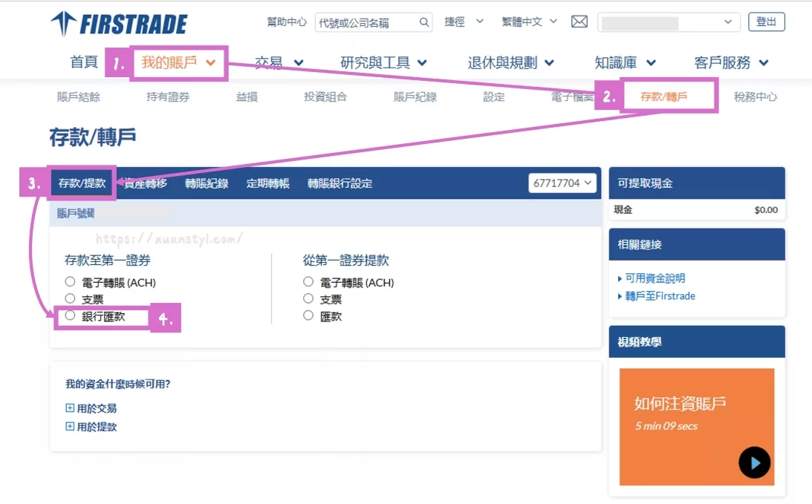Open the 退休與規劃 dropdown menu
The image size is (812, 504).
(x=510, y=62)
